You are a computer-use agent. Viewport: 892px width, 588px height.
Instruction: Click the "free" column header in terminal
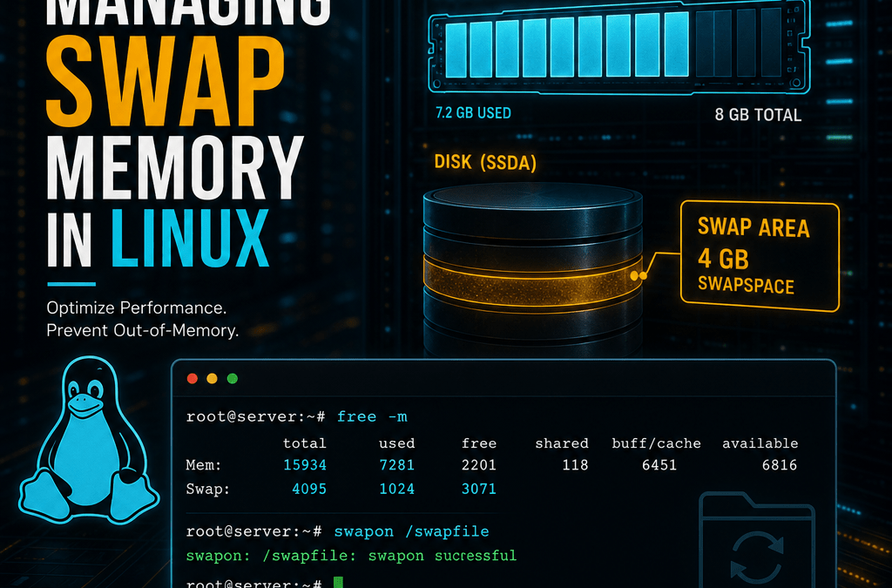click(479, 443)
